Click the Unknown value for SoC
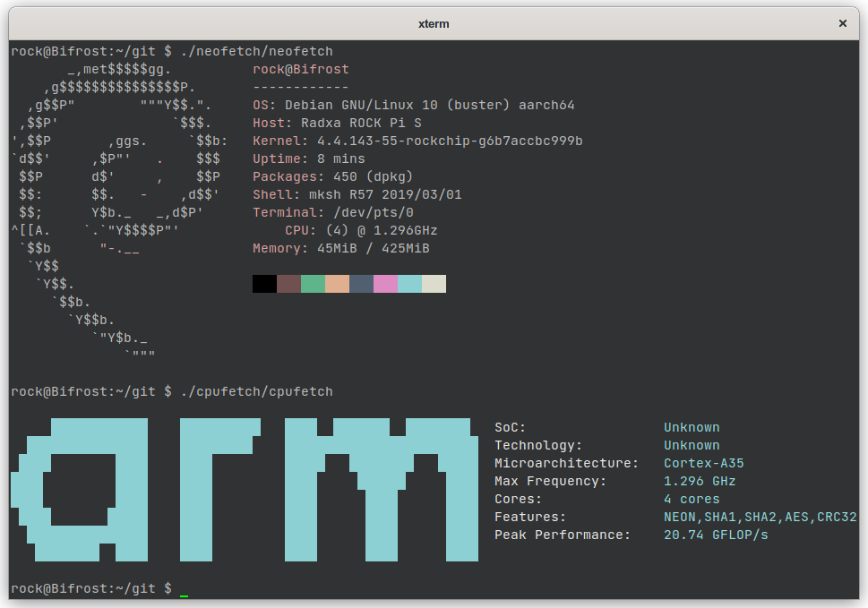868x608 pixels. pos(692,428)
